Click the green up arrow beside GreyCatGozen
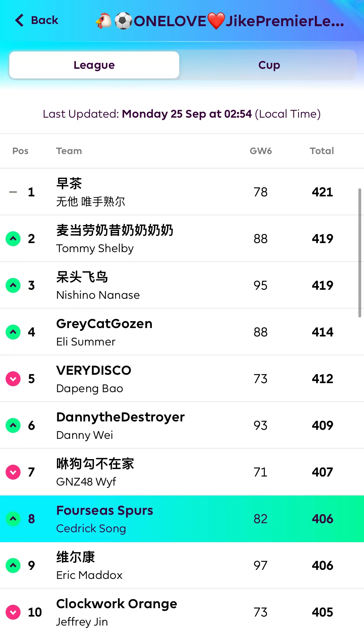The height and width of the screenshot is (634, 364). click(13, 332)
